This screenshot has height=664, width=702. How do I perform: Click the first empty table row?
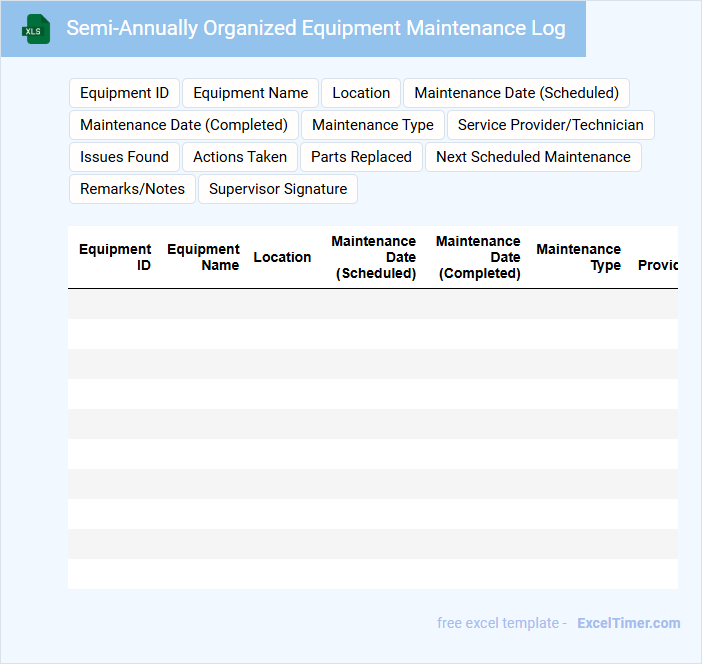(x=372, y=304)
